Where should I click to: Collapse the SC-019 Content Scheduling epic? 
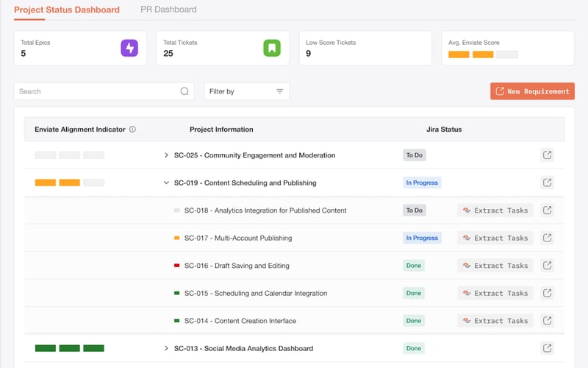(x=166, y=183)
